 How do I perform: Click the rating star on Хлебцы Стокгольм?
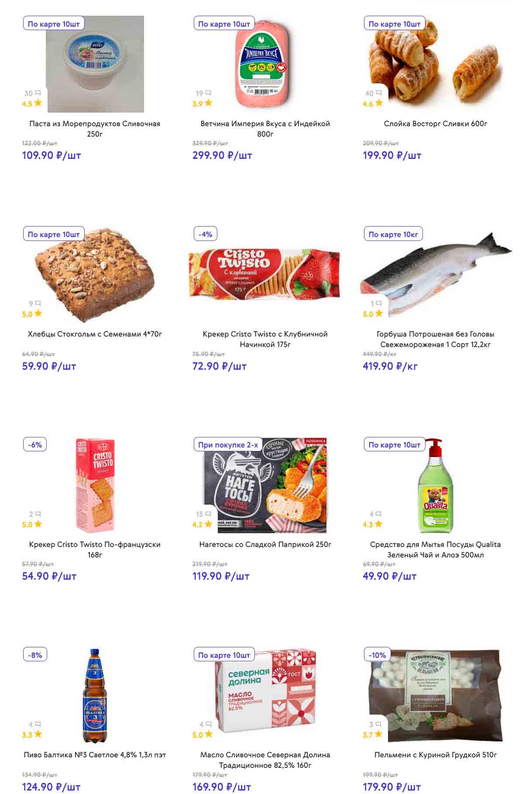pyautogui.click(x=38, y=313)
